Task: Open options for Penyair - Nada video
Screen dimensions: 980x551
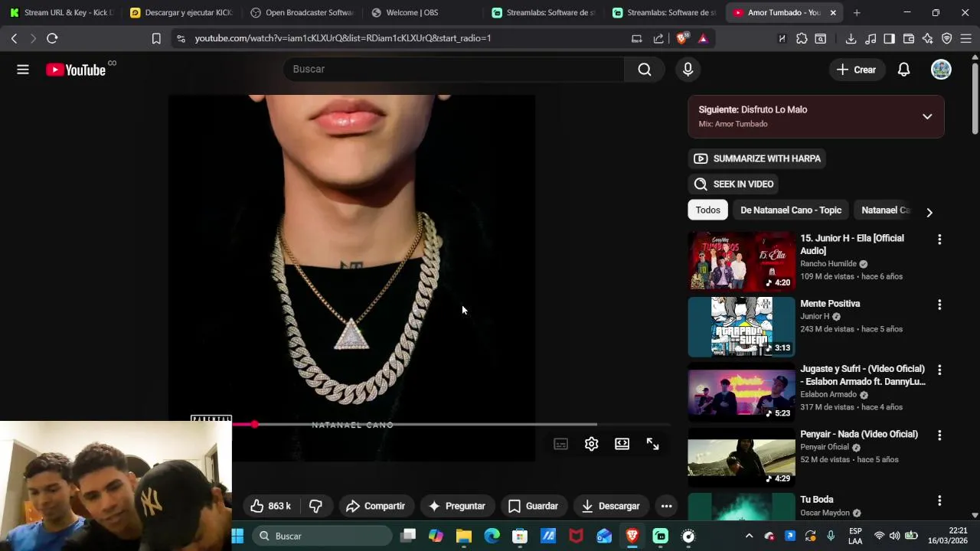Action: pos(939,435)
